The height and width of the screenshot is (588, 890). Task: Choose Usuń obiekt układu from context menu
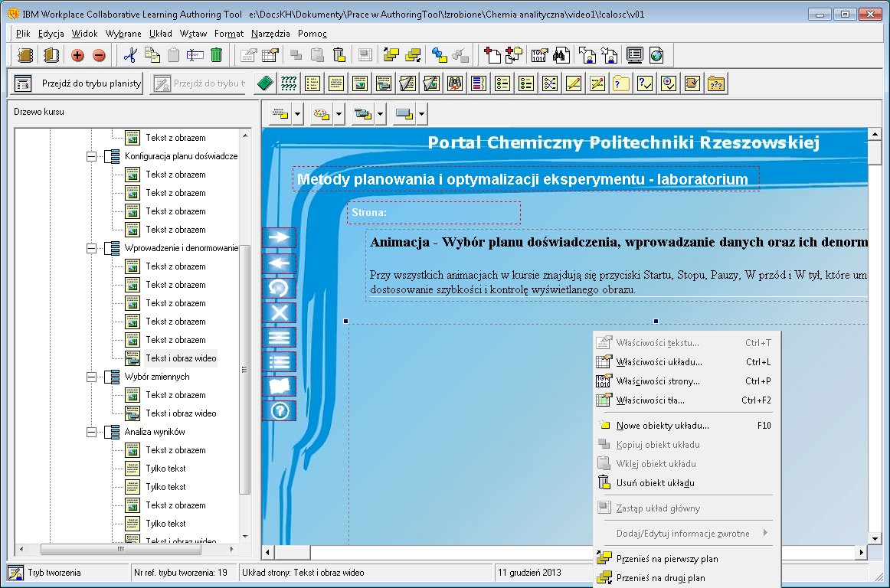[687, 483]
